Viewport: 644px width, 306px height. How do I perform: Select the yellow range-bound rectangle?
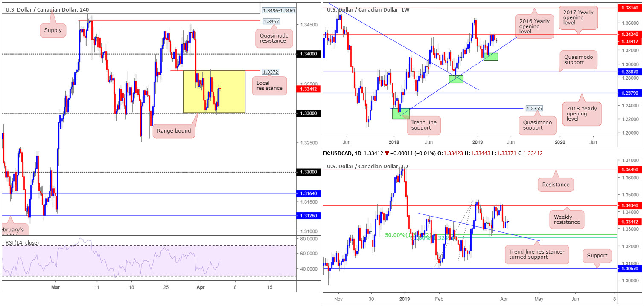tap(214, 92)
